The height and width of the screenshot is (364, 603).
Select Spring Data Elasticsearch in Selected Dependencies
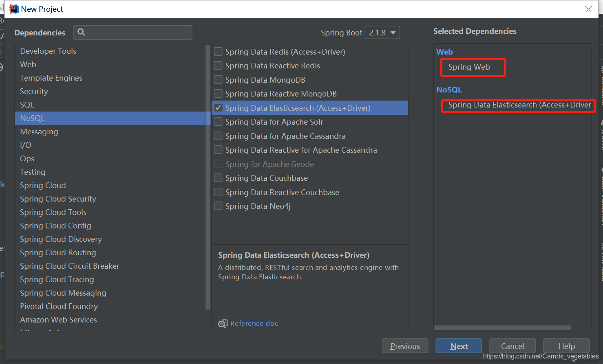(519, 105)
